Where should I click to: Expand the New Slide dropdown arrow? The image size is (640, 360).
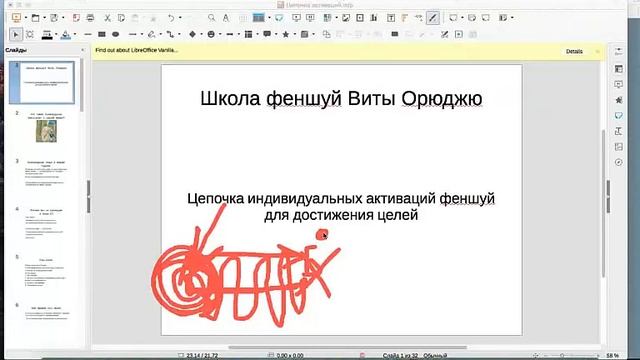tap(462, 18)
